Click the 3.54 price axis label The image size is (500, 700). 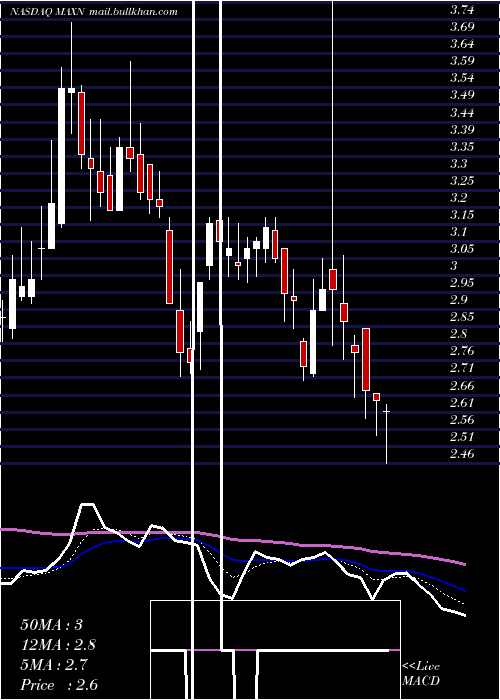(x=462, y=78)
